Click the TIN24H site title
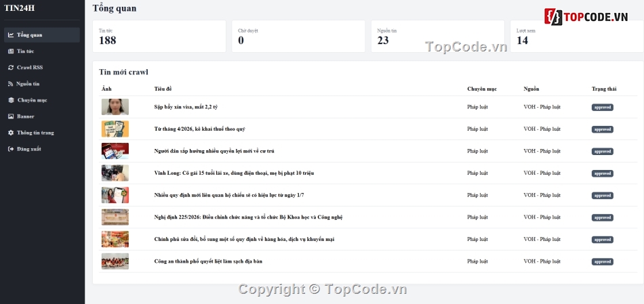Image resolution: width=644 pixels, height=304 pixels. (x=19, y=8)
